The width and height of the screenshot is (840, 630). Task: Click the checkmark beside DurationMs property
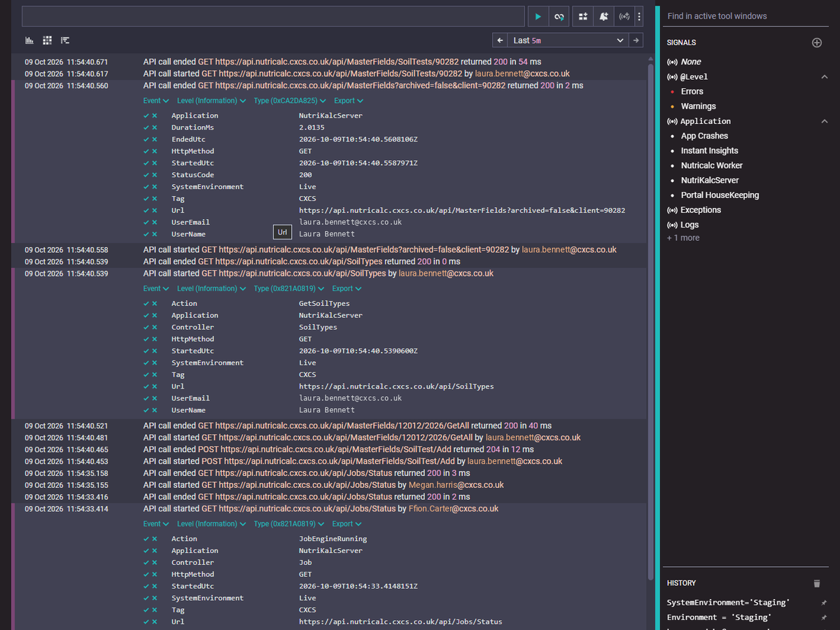tap(146, 127)
